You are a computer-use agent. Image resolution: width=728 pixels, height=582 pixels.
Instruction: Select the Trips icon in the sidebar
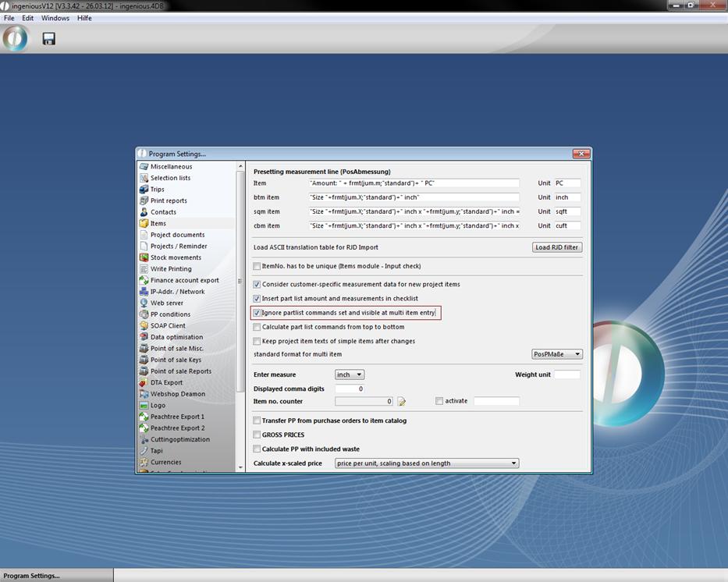[144, 190]
